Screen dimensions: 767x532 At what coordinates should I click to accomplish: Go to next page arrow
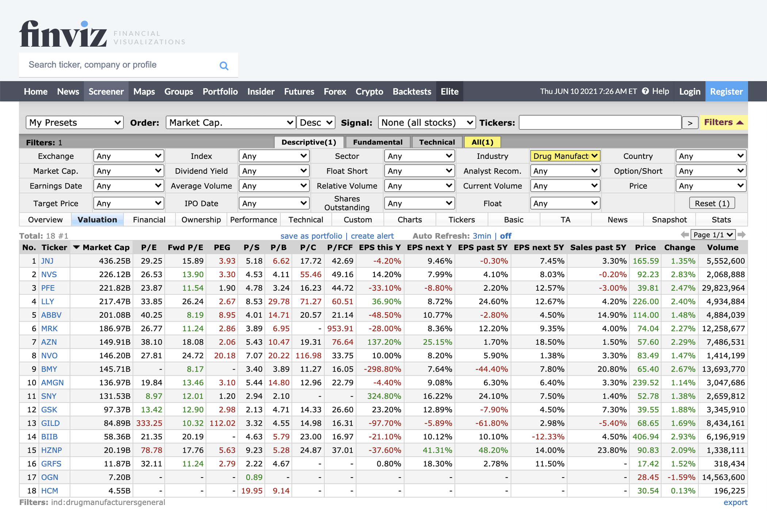[x=741, y=235]
